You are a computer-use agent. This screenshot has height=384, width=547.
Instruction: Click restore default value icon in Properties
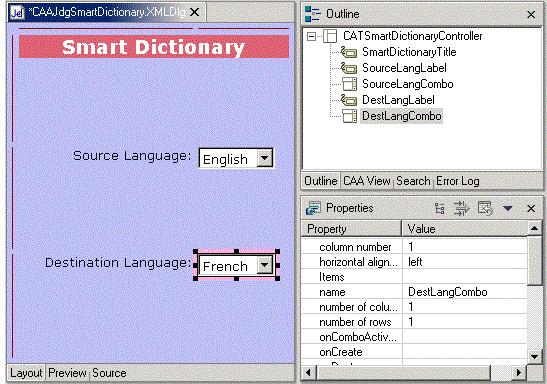click(x=485, y=209)
